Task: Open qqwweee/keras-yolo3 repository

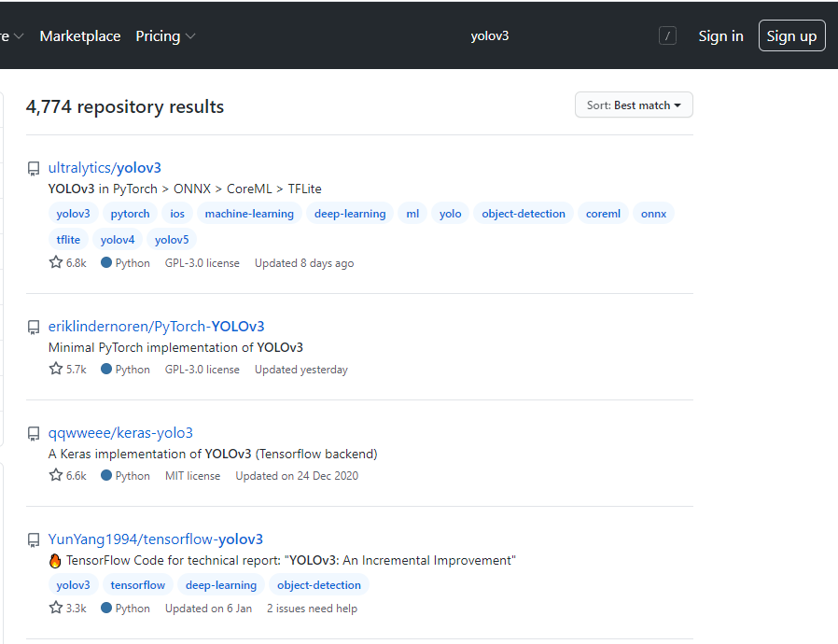Action: click(120, 433)
